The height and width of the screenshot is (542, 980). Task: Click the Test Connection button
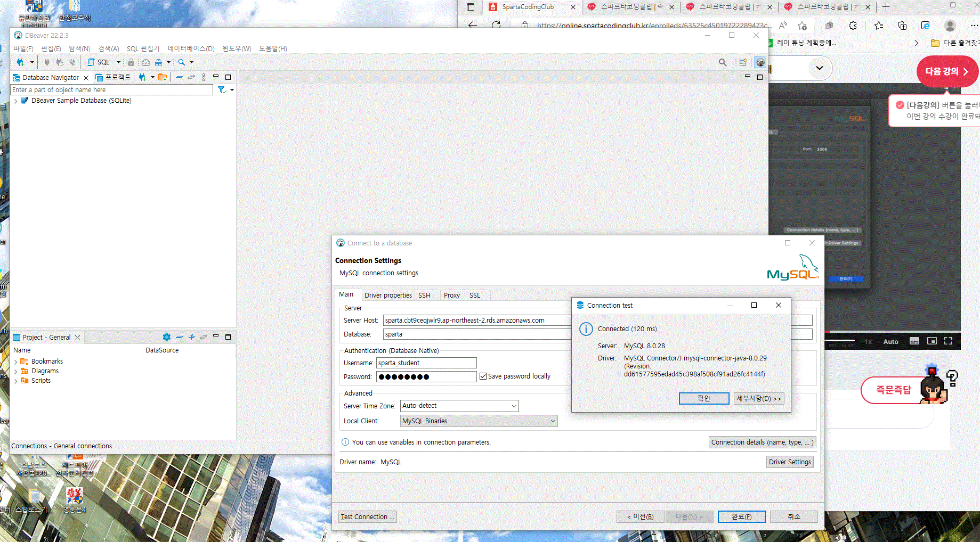(368, 516)
